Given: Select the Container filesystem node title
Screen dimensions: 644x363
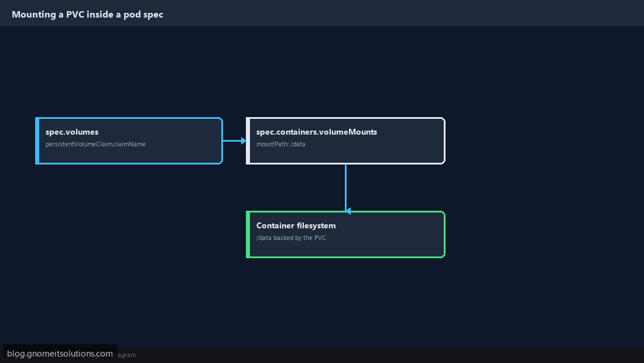Looking at the screenshot, I should coord(296,225).
